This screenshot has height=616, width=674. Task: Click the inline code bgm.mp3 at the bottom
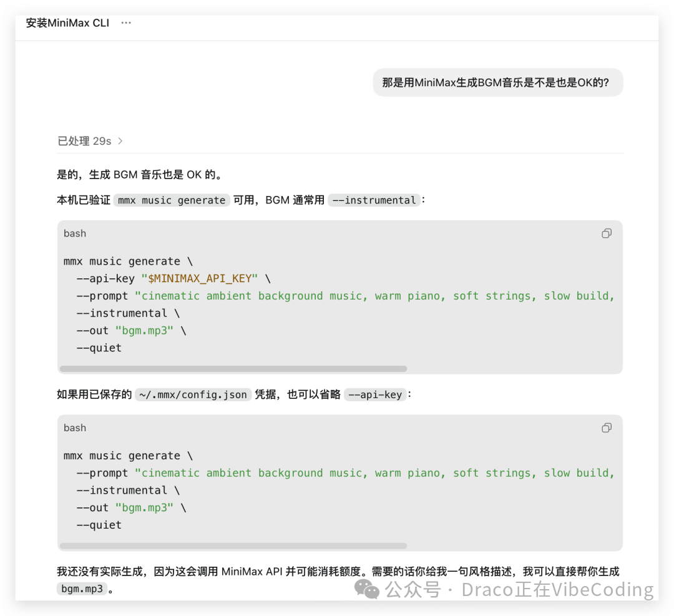[82, 589]
